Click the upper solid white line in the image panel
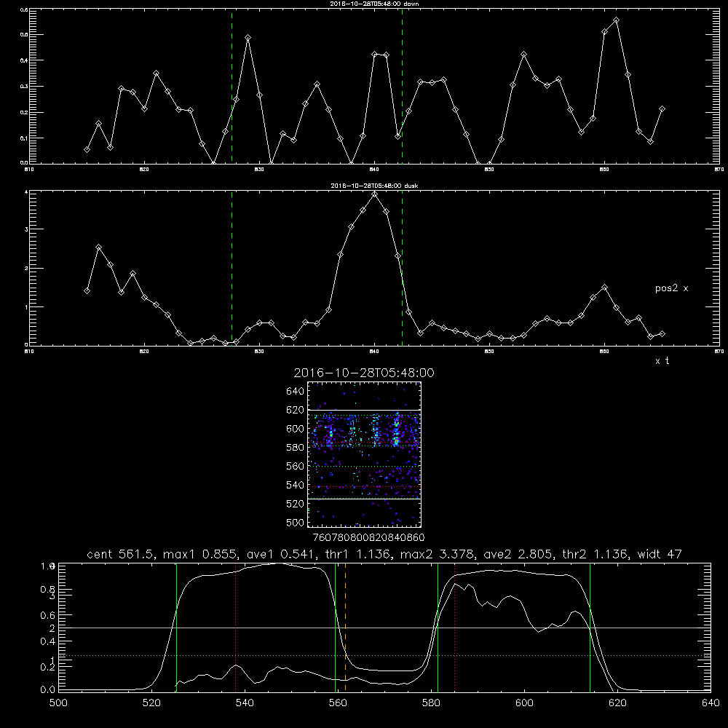Image resolution: width=728 pixels, height=728 pixels. tap(364, 410)
